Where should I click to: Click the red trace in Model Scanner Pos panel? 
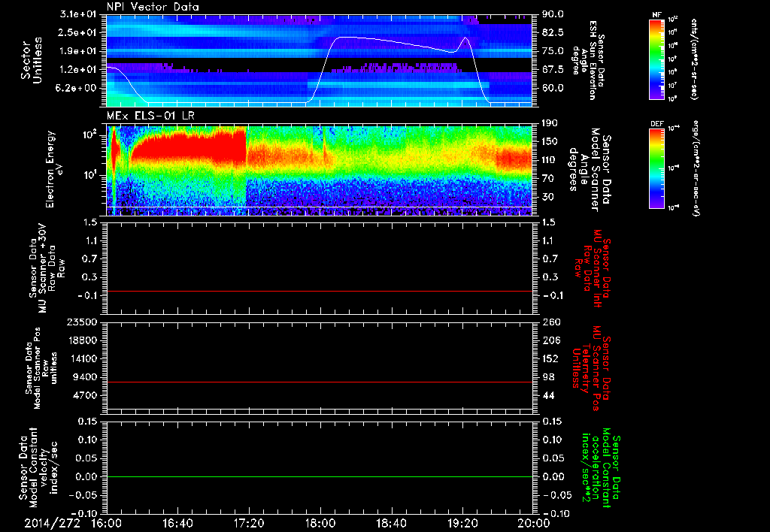pyautogui.click(x=319, y=382)
